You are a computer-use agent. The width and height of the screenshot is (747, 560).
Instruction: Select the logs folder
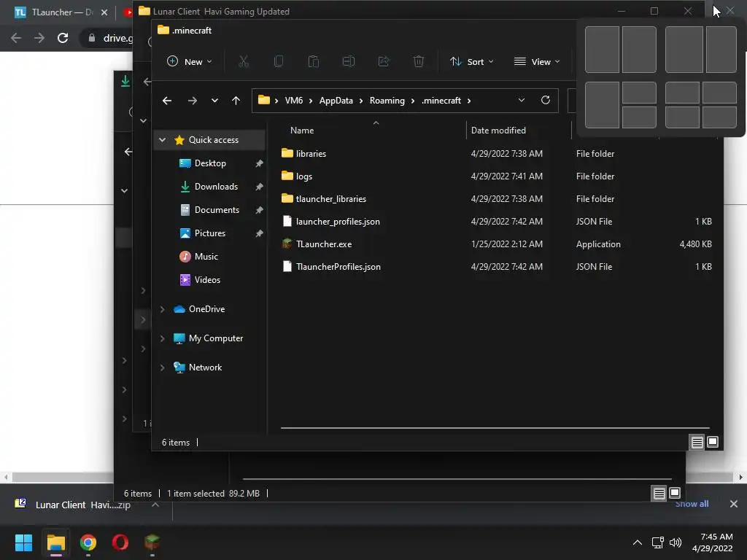click(303, 176)
